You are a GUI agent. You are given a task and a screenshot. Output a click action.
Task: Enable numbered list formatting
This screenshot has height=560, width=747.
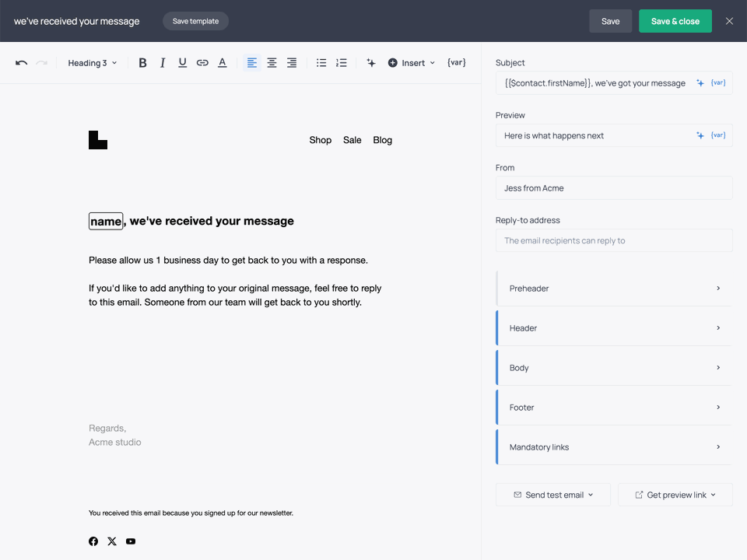click(x=341, y=62)
